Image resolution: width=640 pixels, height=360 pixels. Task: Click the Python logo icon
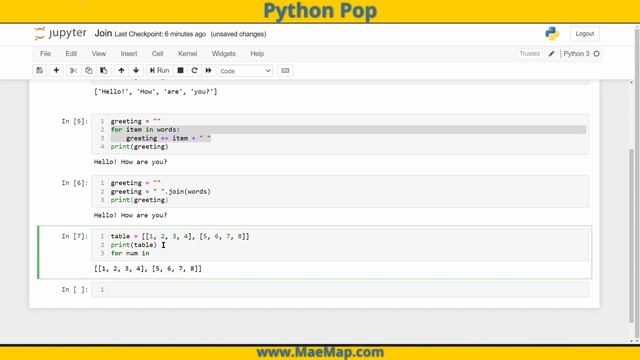coord(552,33)
